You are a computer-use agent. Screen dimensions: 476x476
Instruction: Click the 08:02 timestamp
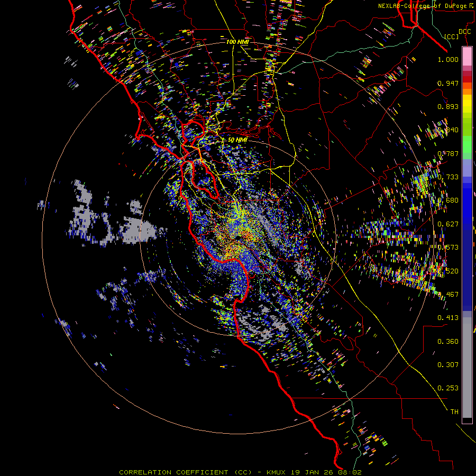(351, 472)
